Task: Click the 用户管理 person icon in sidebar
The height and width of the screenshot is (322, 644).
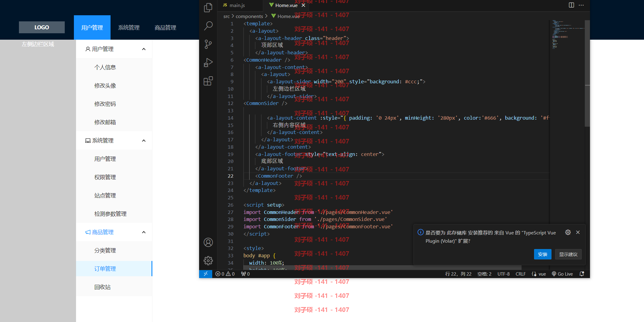Action: coord(88,49)
